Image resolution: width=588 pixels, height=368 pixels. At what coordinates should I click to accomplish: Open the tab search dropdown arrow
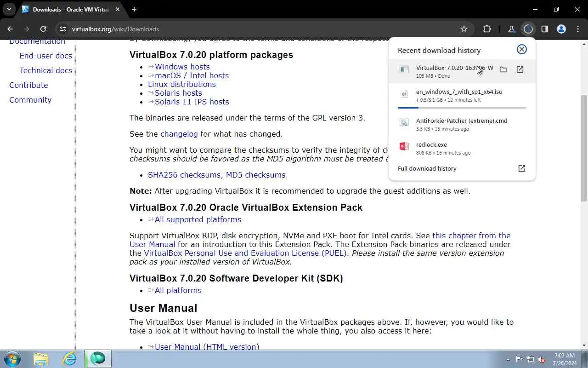[9, 9]
